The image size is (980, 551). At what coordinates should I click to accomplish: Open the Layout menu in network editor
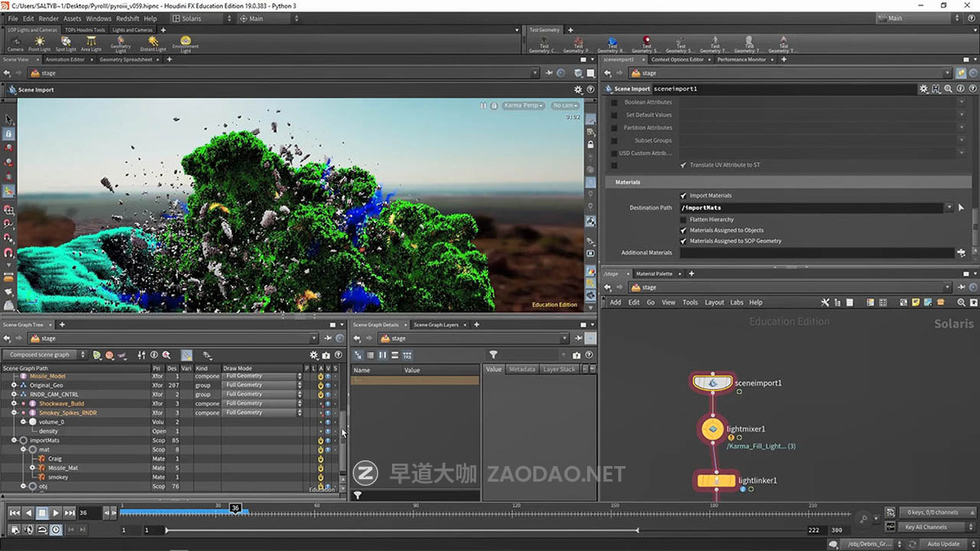715,302
